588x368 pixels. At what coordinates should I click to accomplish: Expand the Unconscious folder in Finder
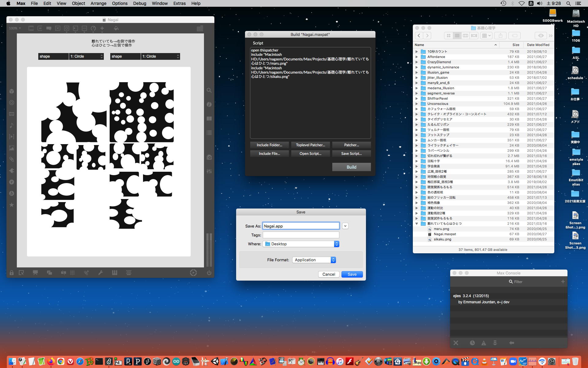(417, 104)
